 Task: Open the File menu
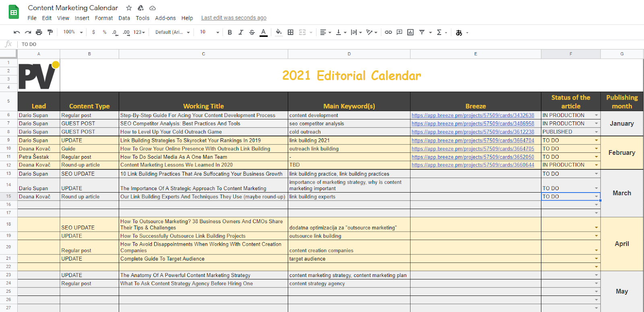click(32, 18)
